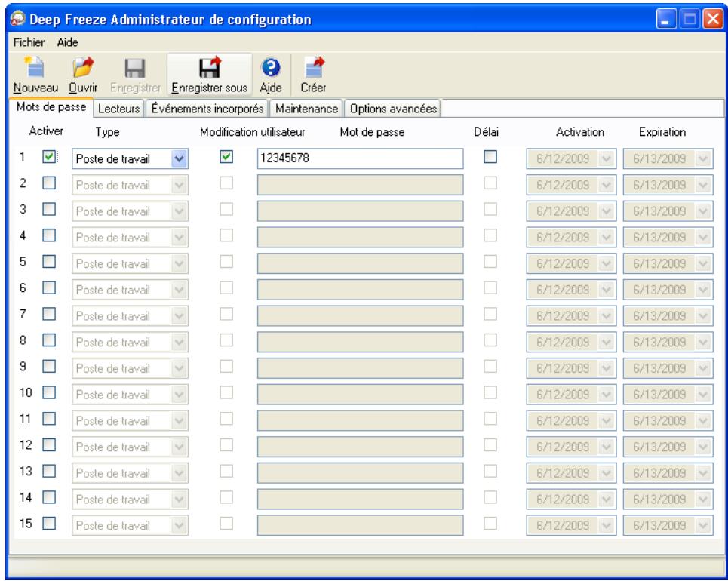Click the Créer toolbar icon
728x581 pixels.
click(x=315, y=67)
